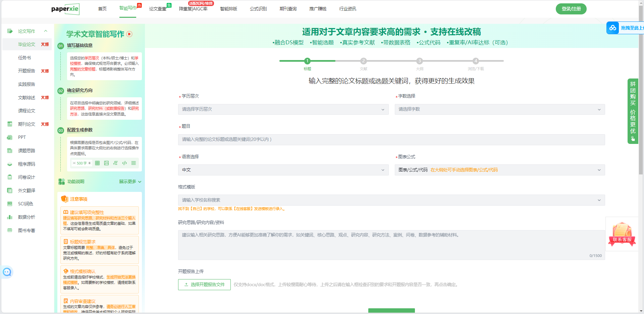Click the code (</>) icon

pyautogui.click(x=124, y=163)
